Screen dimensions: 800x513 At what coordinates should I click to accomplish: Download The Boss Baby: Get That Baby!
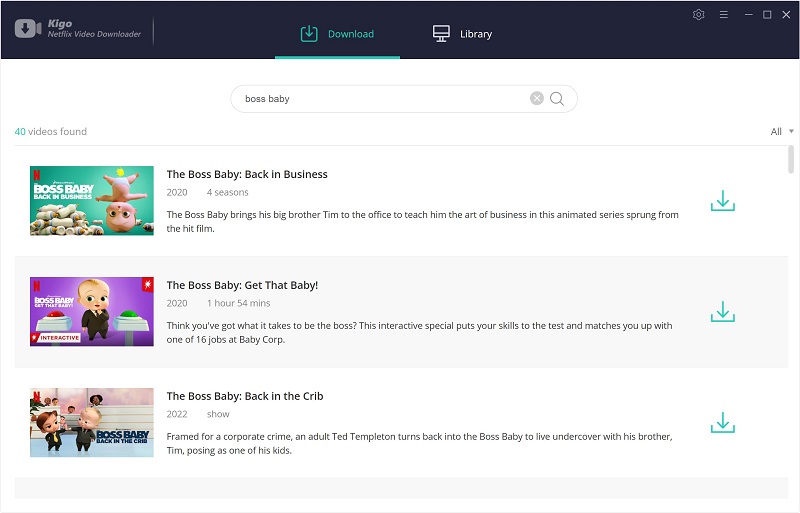tap(722, 311)
